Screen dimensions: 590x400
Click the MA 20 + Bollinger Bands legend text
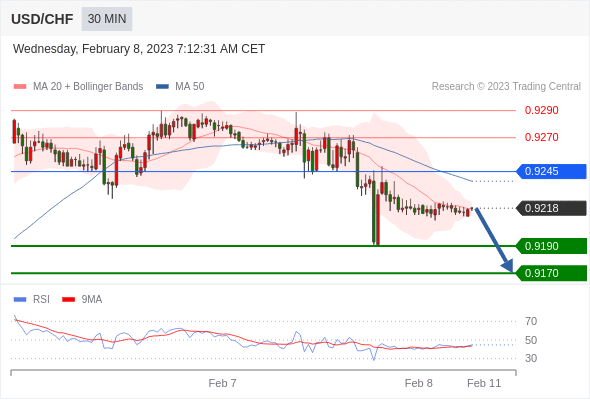88,87
